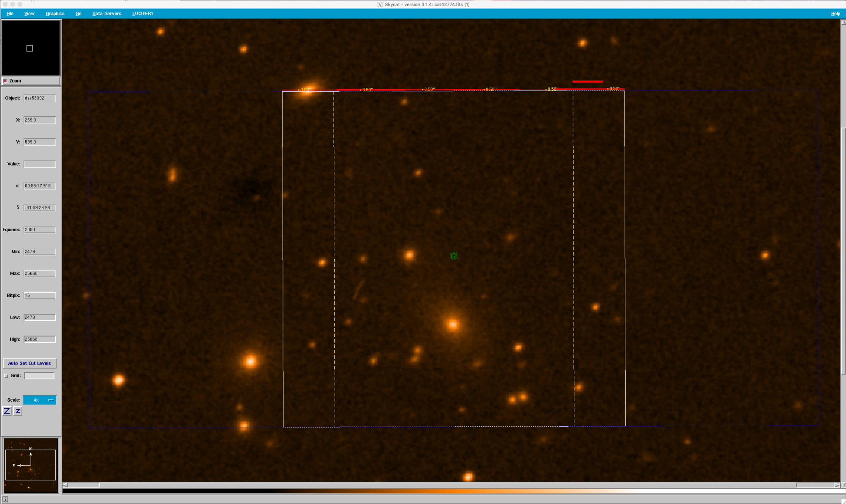This screenshot has width=846, height=504.
Task: Click the Bitpix field
Action: click(x=40, y=296)
